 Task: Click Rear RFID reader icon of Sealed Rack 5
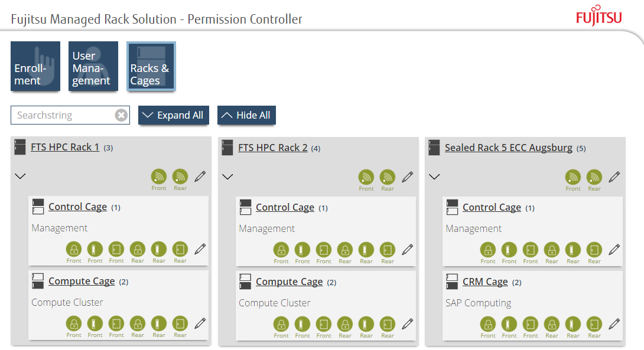click(x=594, y=177)
